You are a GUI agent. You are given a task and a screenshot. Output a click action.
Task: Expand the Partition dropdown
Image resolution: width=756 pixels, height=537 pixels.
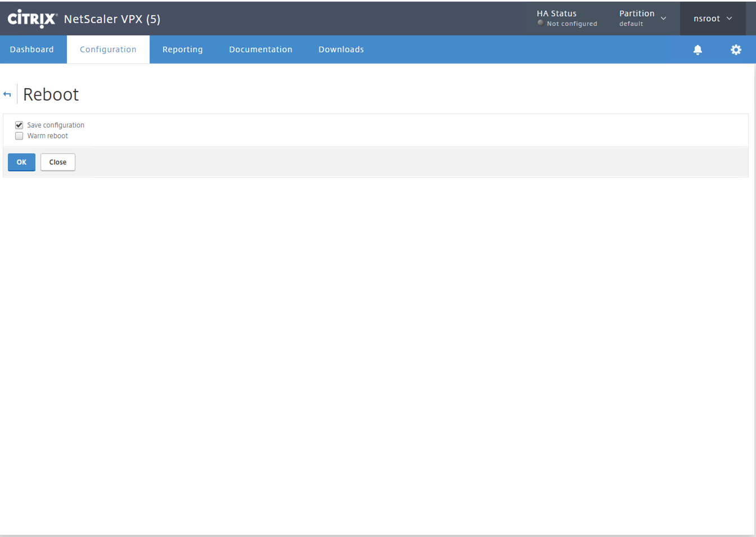[663, 18]
